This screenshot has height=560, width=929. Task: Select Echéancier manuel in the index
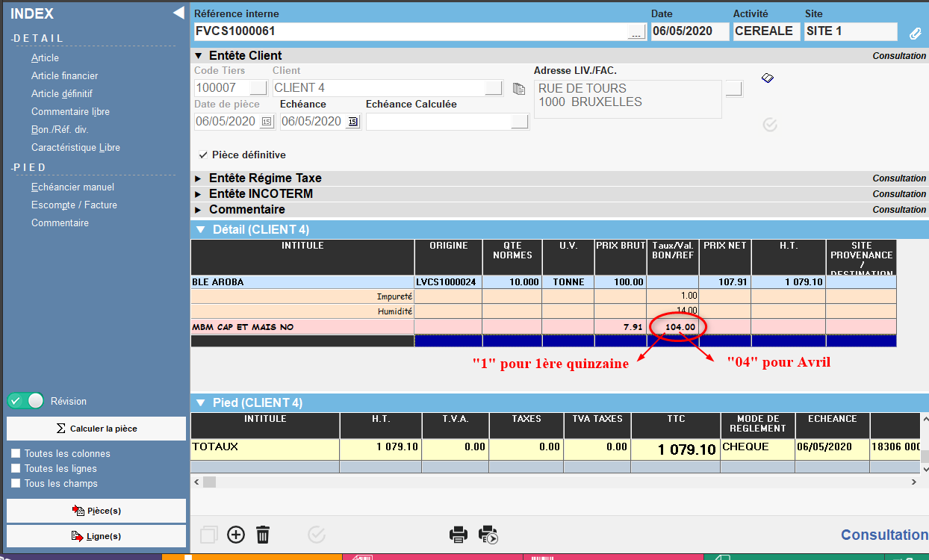pyautogui.click(x=72, y=187)
